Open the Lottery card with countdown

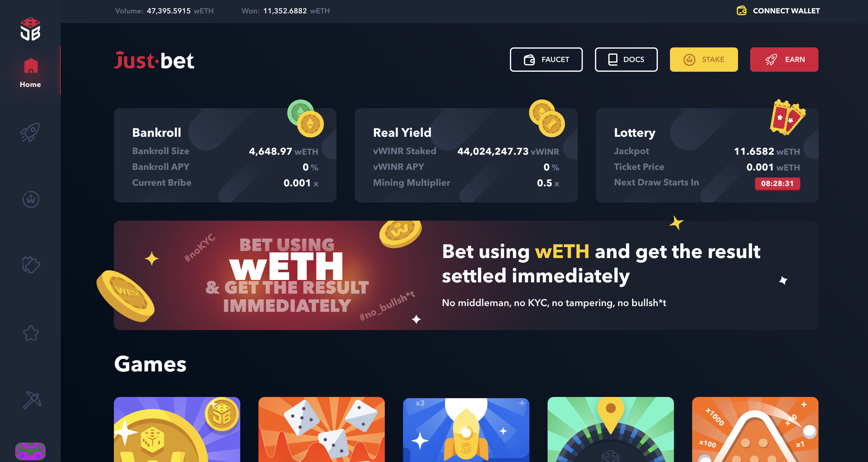tap(707, 155)
